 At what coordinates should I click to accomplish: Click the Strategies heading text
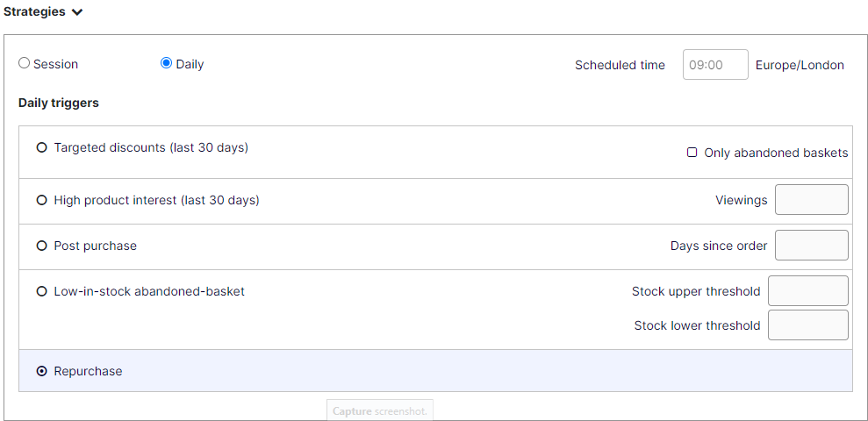coord(34,12)
